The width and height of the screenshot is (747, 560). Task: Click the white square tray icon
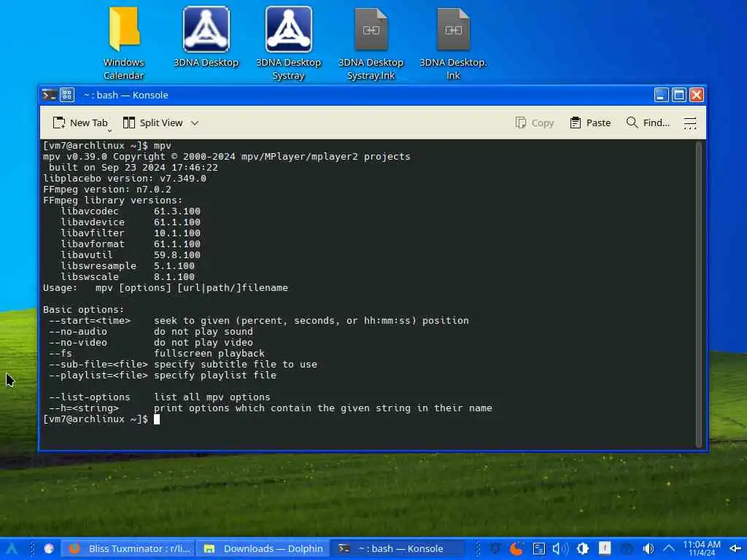tap(605, 548)
